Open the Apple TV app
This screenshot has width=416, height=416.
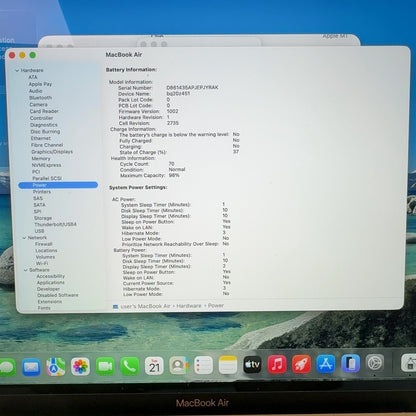252,365
